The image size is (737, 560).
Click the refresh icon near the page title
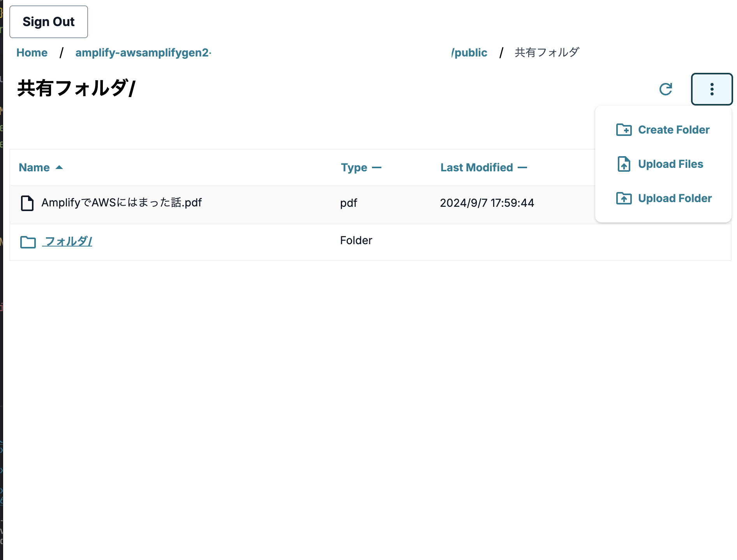tap(665, 90)
